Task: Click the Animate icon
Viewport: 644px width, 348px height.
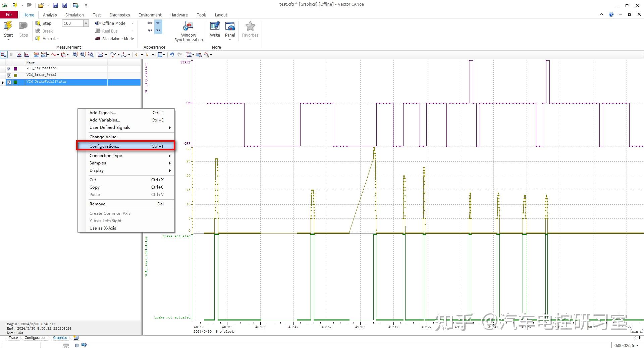Action: [x=38, y=39]
